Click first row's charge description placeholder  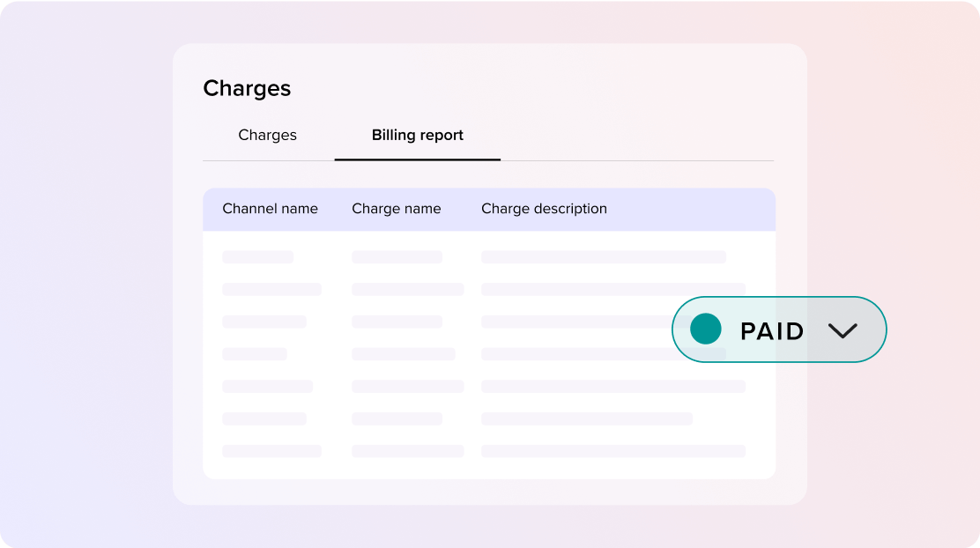[x=603, y=257]
